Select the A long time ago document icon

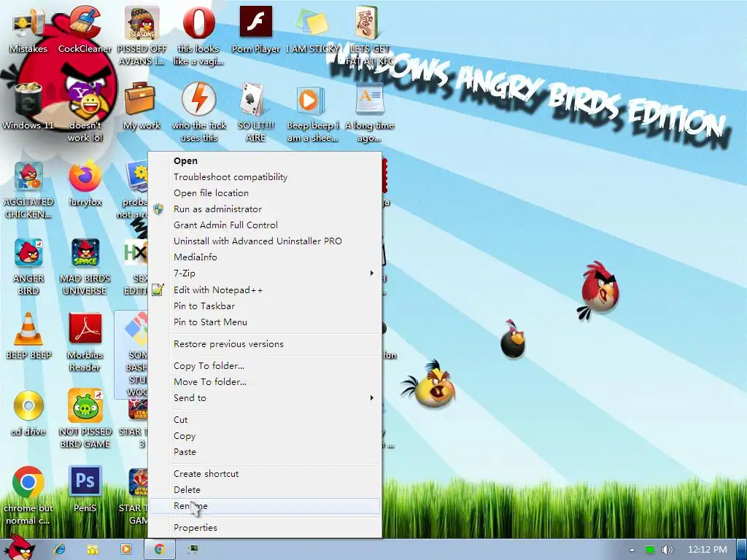pos(370,99)
